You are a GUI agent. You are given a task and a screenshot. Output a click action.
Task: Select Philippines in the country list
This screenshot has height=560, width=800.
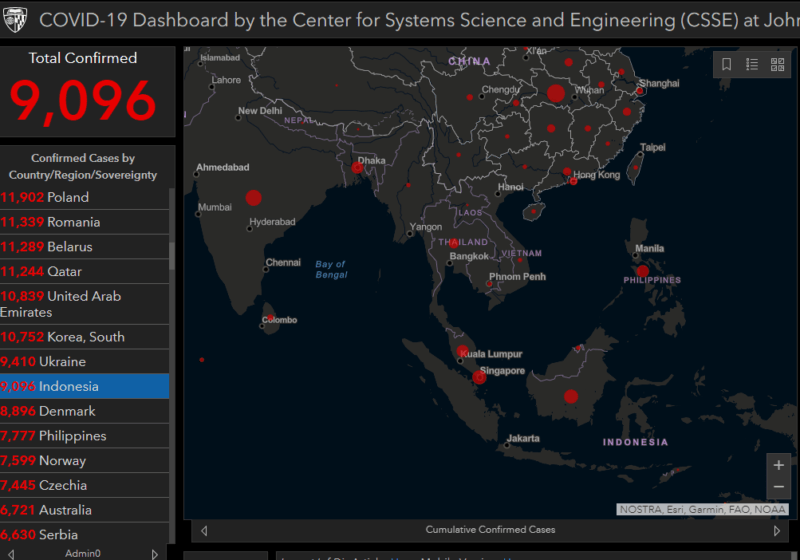pos(72,436)
